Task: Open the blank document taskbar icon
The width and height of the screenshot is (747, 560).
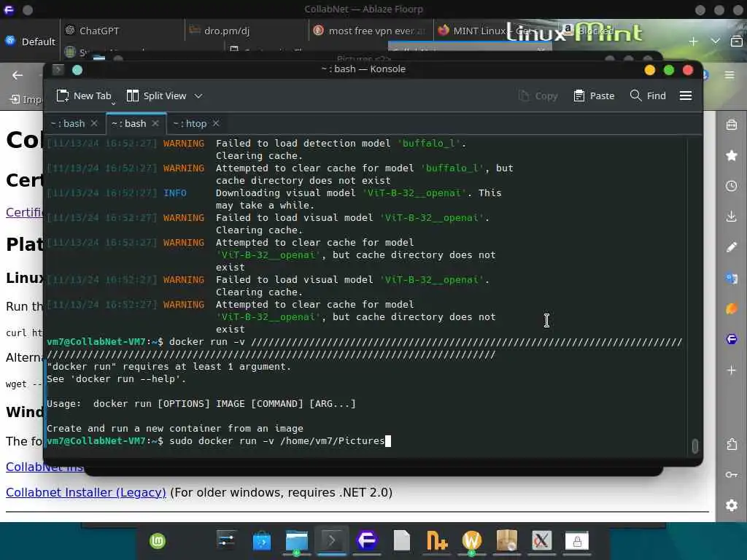Action: click(x=402, y=541)
